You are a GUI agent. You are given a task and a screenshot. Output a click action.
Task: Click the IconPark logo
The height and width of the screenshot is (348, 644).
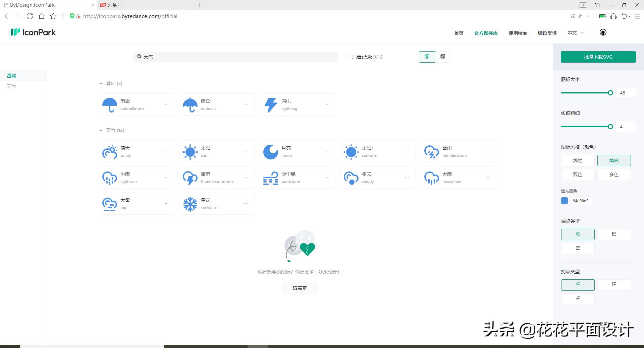point(33,32)
